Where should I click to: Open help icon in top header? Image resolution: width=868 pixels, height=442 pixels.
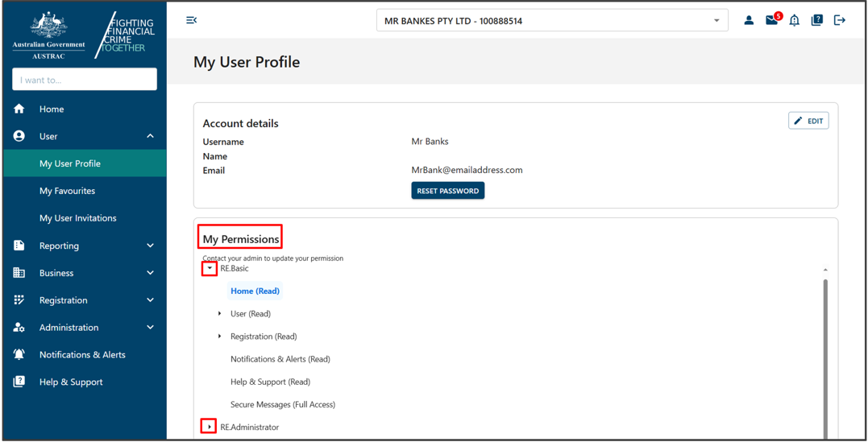(x=817, y=20)
